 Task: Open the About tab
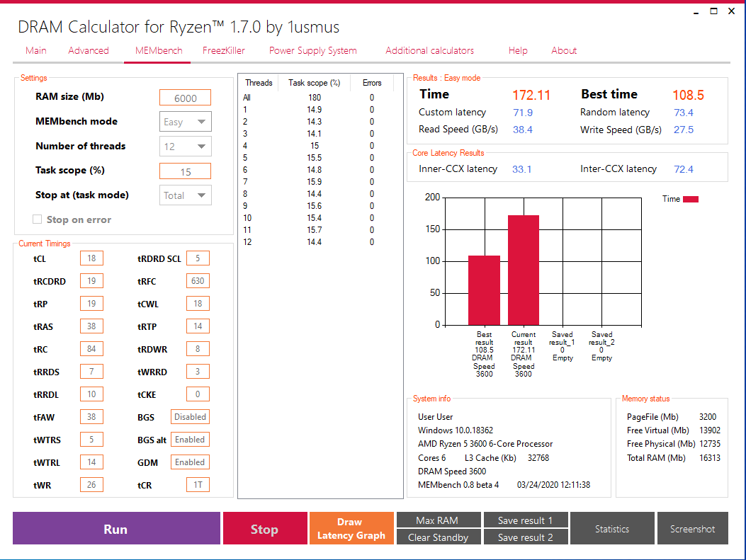point(564,50)
